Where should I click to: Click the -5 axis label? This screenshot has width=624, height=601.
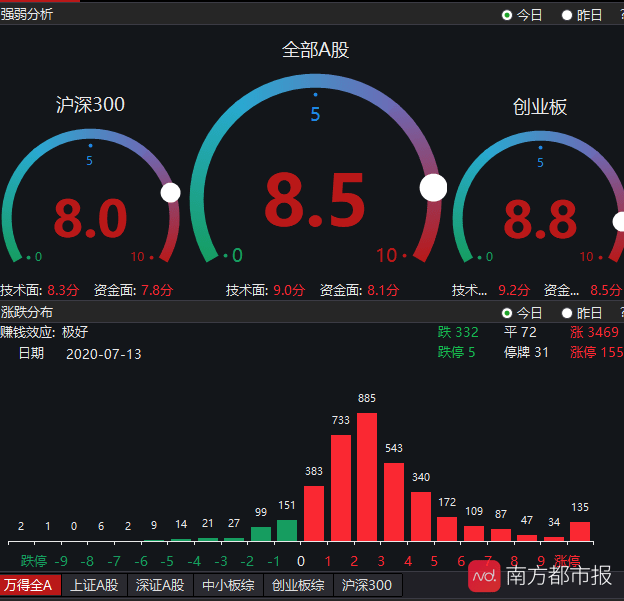[x=167, y=561]
